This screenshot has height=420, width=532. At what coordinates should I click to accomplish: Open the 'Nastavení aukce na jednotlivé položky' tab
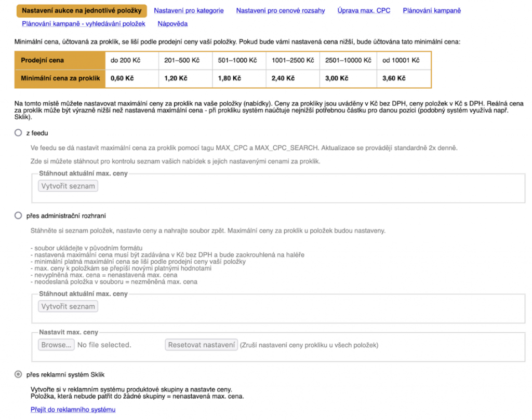click(82, 10)
